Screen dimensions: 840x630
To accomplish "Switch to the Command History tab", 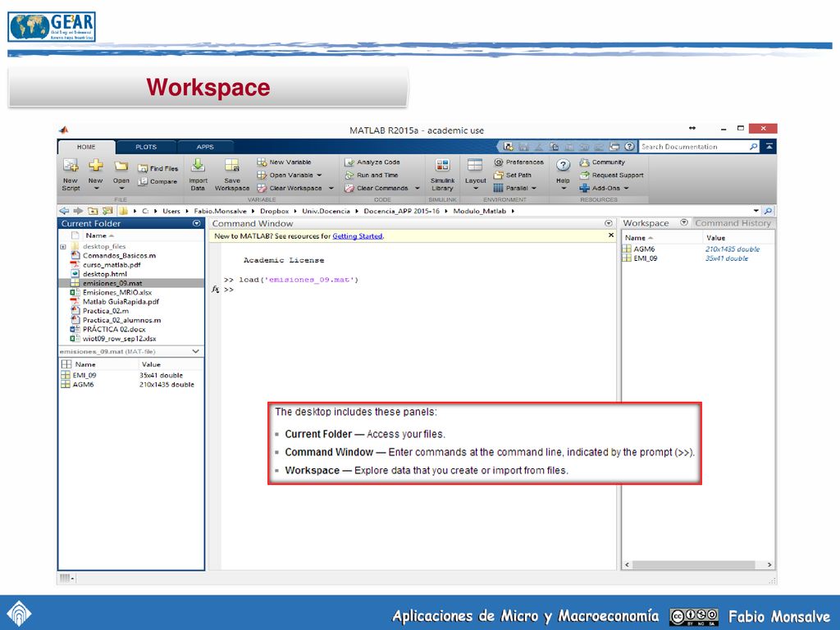I will [733, 223].
